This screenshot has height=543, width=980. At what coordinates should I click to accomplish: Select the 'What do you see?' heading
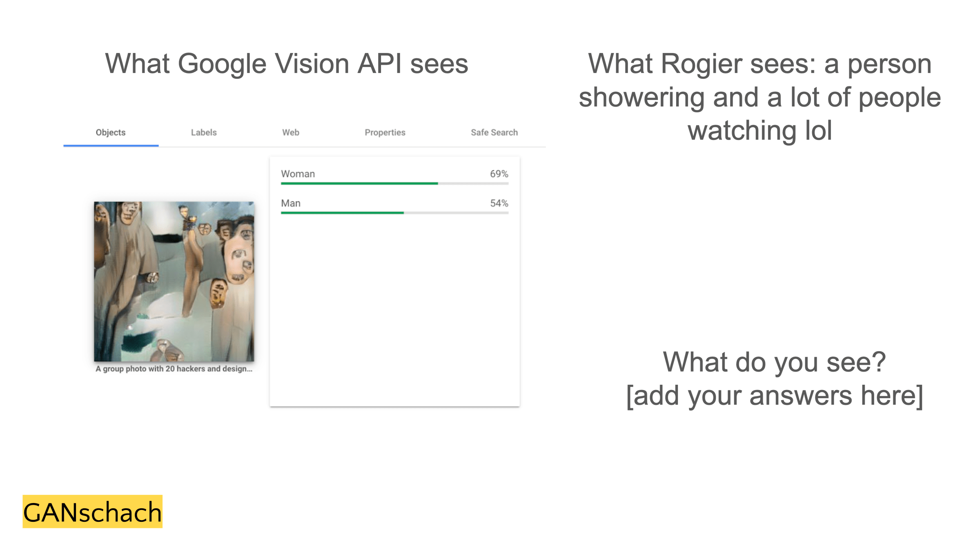(x=774, y=362)
